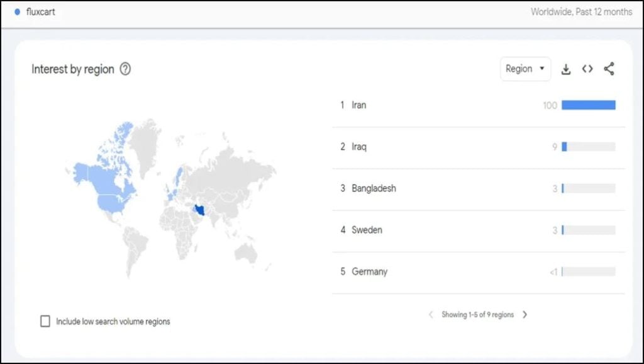This screenshot has width=644, height=364.
Task: Select Iraq in the region list
Action: pos(359,147)
